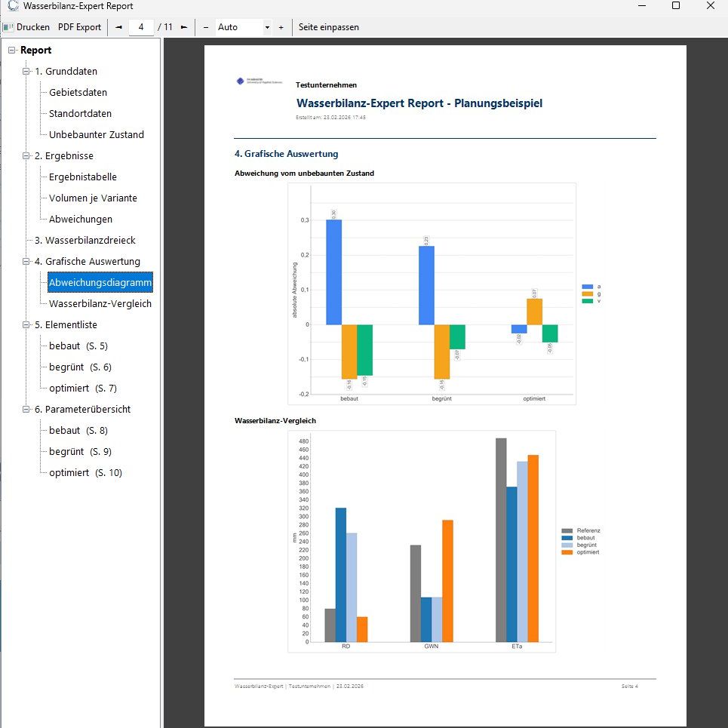Zoom out with the minus button
The width and height of the screenshot is (728, 728).
tap(206, 27)
